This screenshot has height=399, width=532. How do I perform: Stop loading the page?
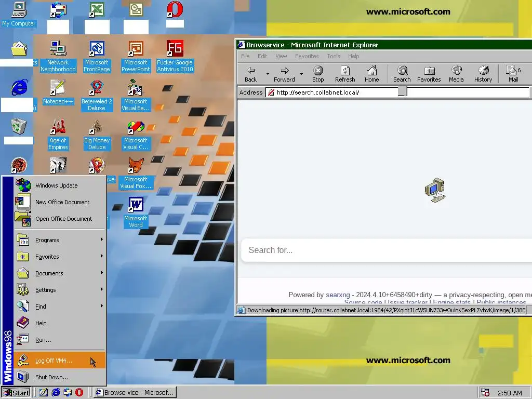(318, 74)
